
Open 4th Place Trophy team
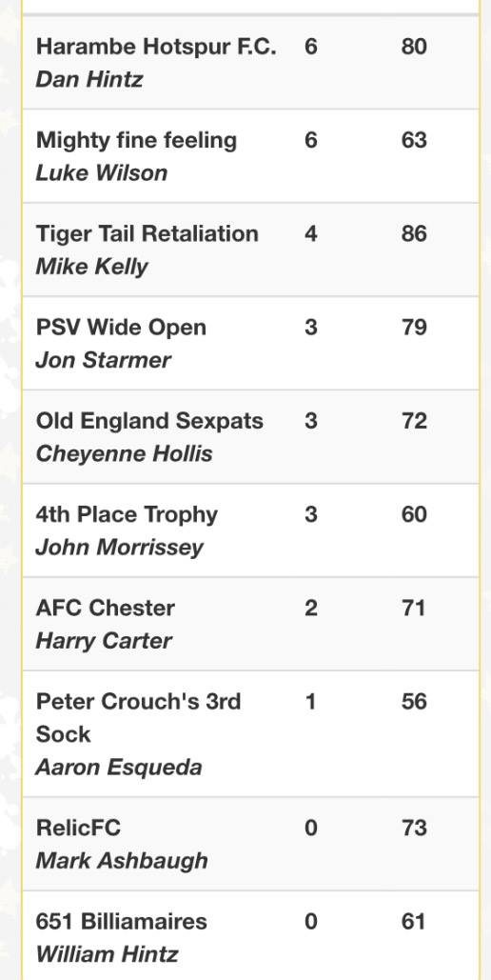pos(127,515)
